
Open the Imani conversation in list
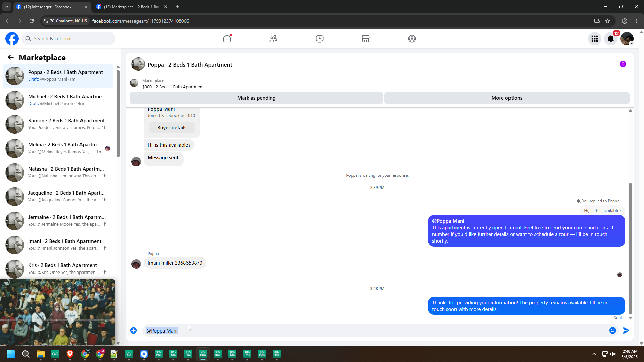[58, 245]
